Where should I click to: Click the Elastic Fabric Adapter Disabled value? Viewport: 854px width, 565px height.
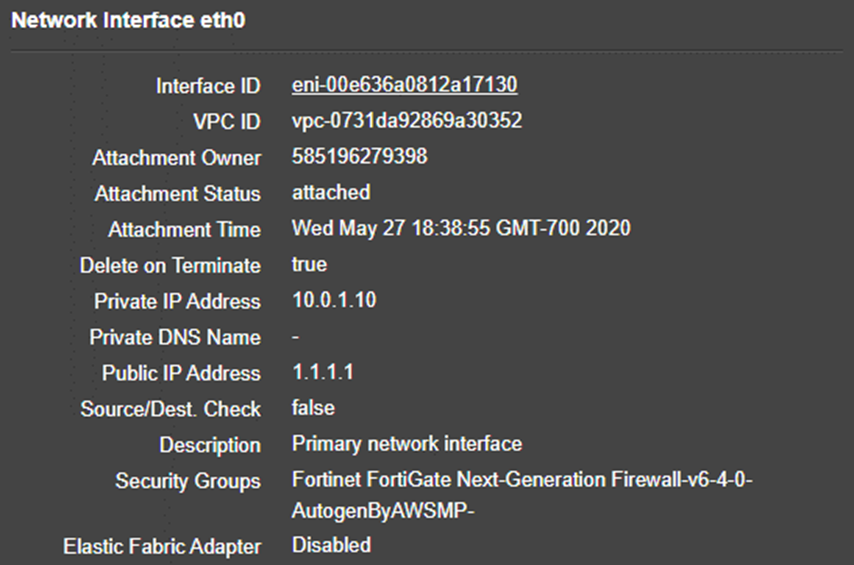[331, 546]
